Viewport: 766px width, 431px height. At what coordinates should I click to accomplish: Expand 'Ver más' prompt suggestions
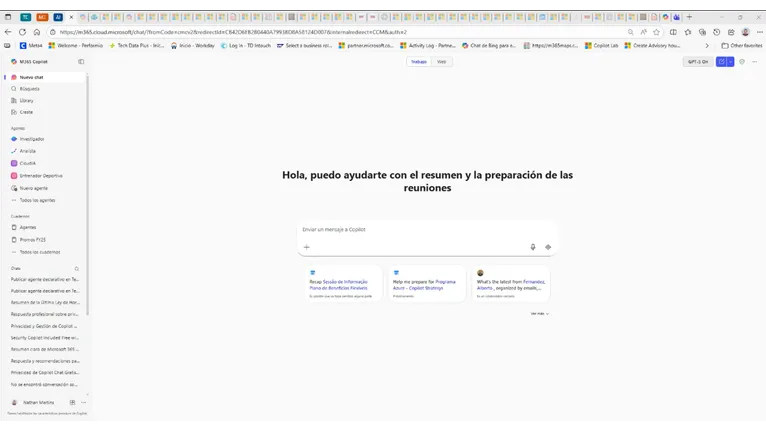540,314
